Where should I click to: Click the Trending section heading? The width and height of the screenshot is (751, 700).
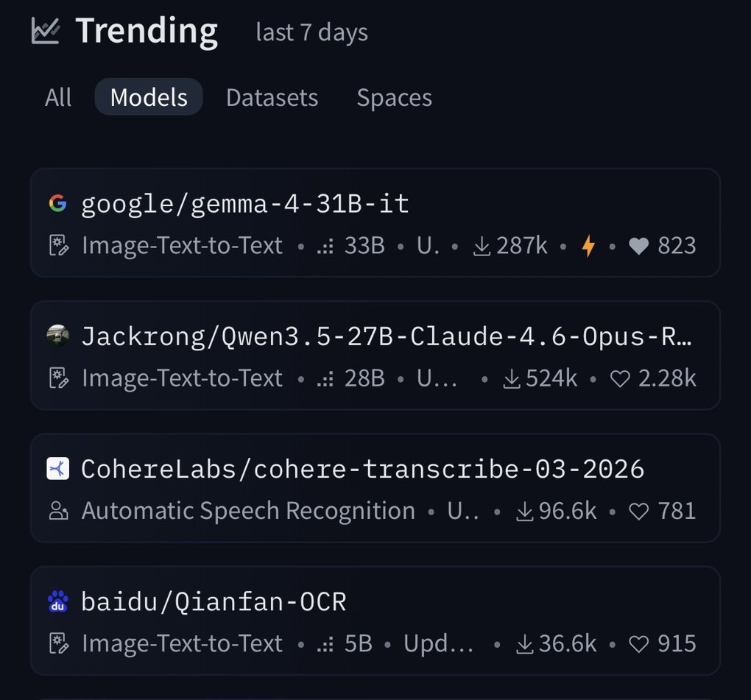(x=147, y=31)
